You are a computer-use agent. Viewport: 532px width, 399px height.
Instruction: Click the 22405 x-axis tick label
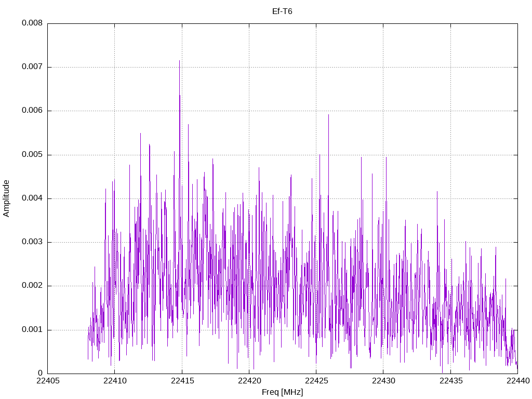click(48, 381)
